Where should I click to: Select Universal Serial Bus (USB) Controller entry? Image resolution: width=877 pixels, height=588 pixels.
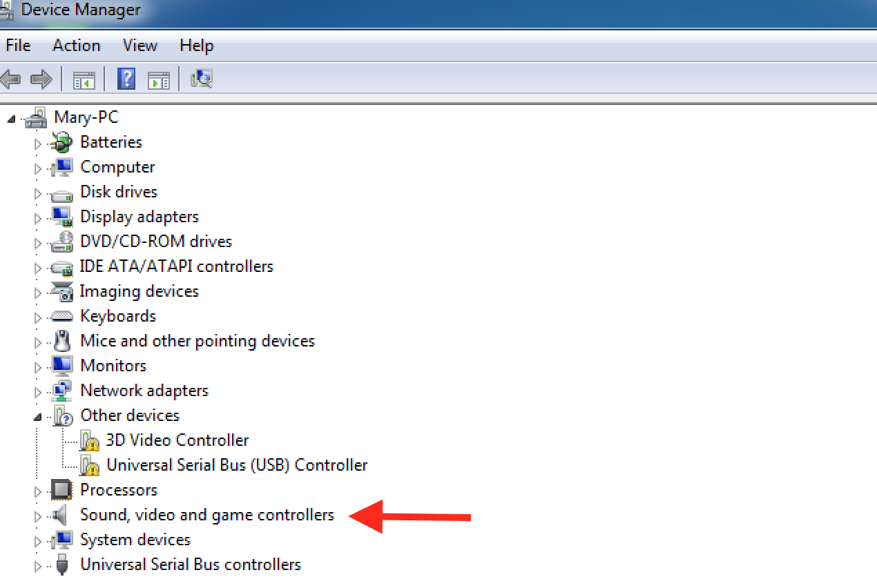[237, 465]
